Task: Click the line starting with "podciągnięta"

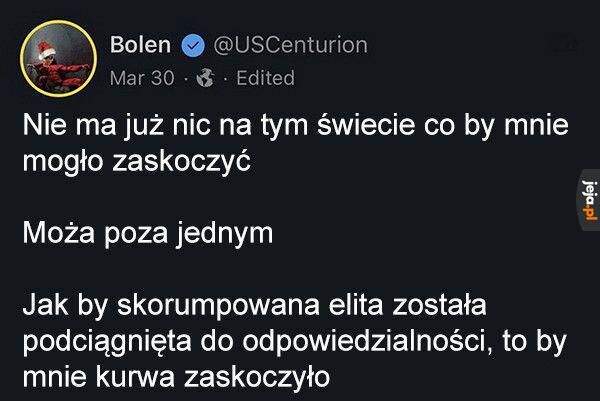Action: tap(294, 342)
